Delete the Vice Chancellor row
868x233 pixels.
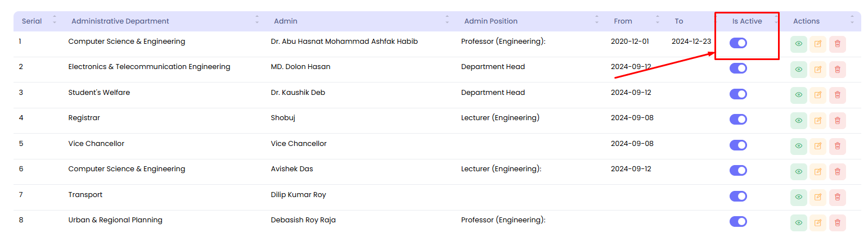coord(837,145)
